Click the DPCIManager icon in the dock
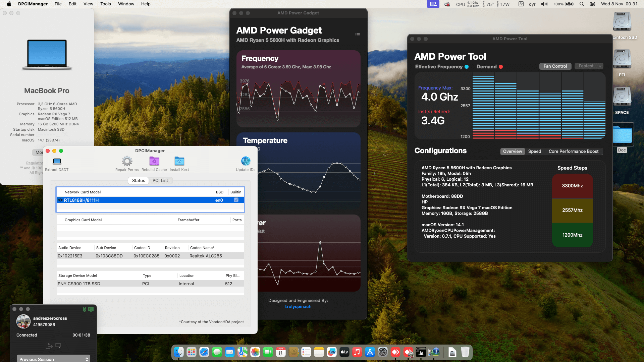The width and height of the screenshot is (644, 362). [x=434, y=352]
